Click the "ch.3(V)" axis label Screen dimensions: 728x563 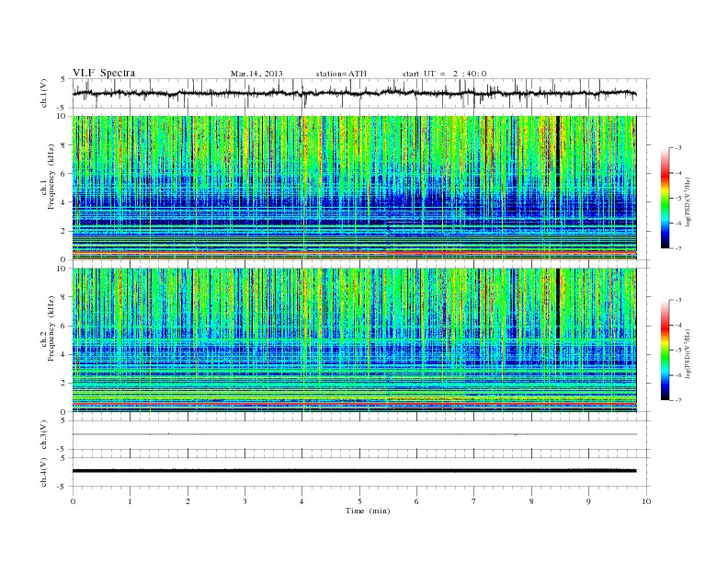coord(44,435)
